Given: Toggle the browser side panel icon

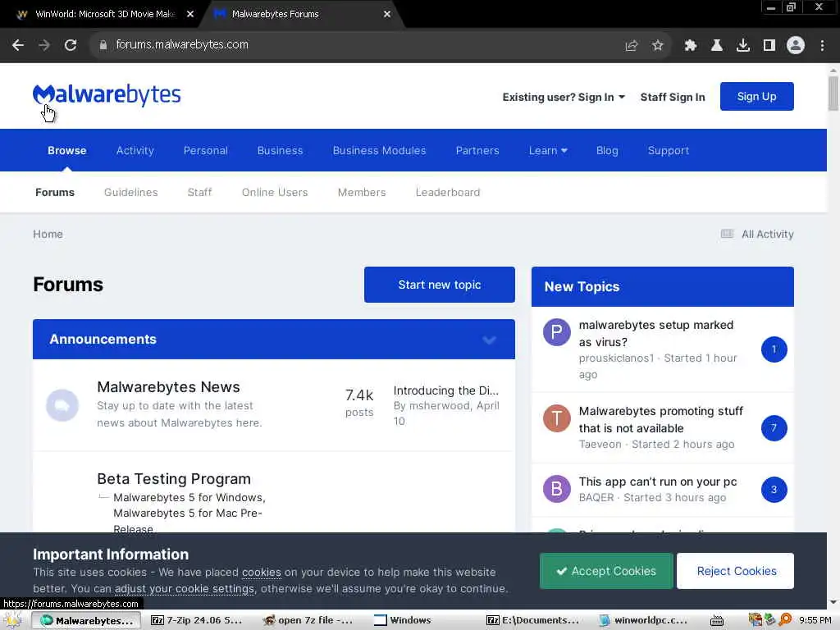Looking at the screenshot, I should tap(769, 46).
